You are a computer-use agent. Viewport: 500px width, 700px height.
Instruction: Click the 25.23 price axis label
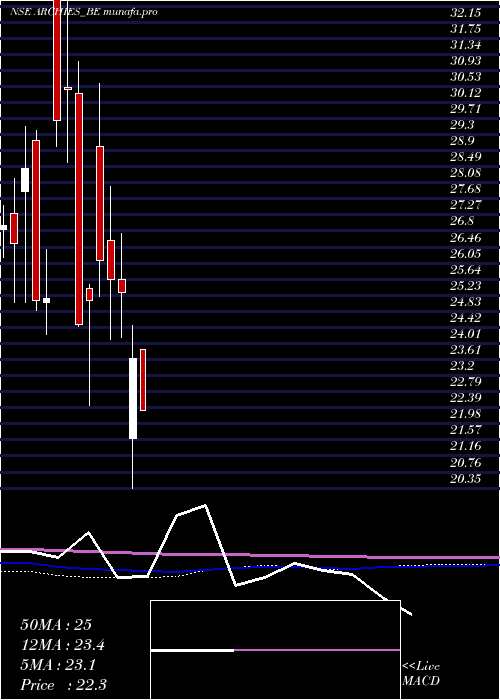point(465,286)
